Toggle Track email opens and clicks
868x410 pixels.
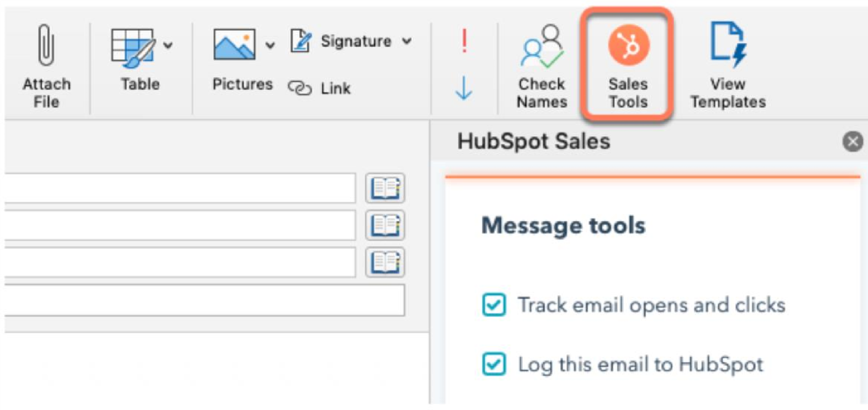(x=494, y=305)
